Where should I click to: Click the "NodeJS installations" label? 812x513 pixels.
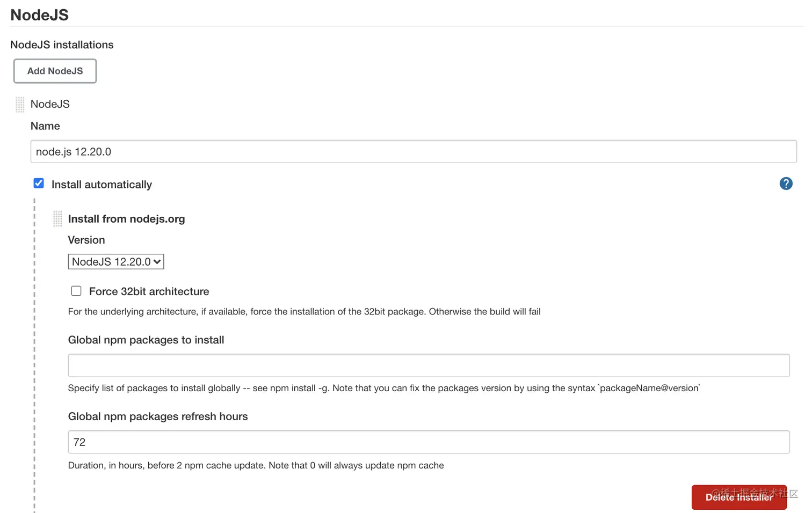coord(62,45)
